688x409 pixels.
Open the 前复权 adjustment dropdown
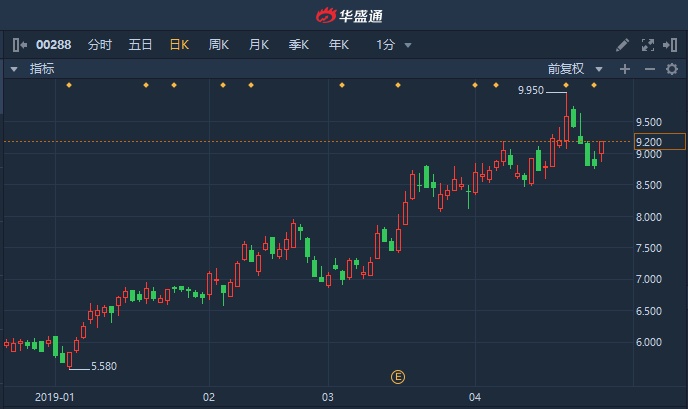(x=575, y=69)
